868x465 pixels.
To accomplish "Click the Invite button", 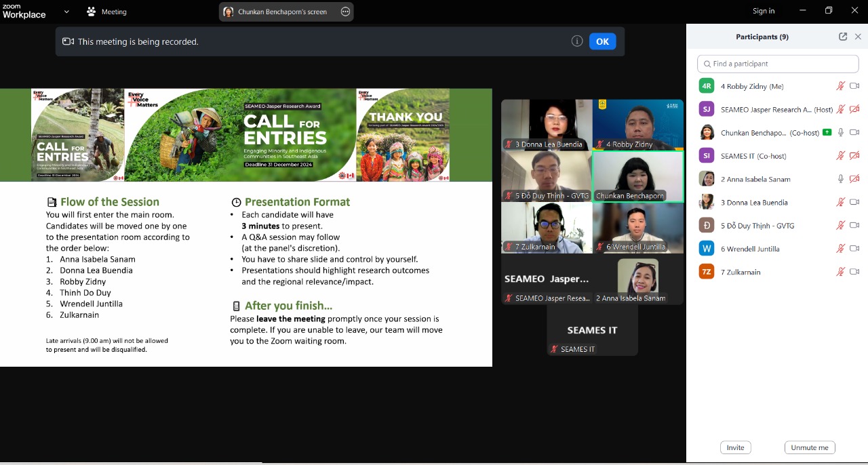I will click(735, 447).
